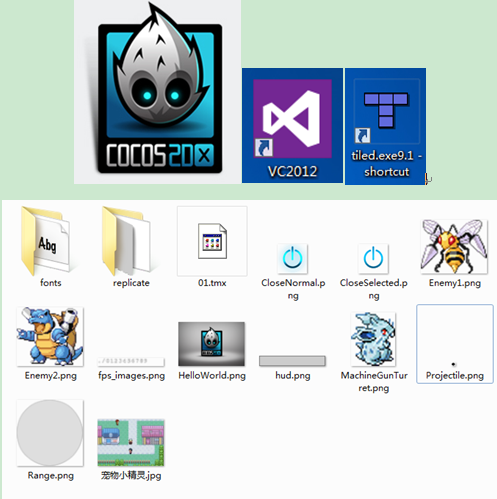
Task: Select the 宠物小精灵.jpg map thumbnail
Action: [x=131, y=443]
